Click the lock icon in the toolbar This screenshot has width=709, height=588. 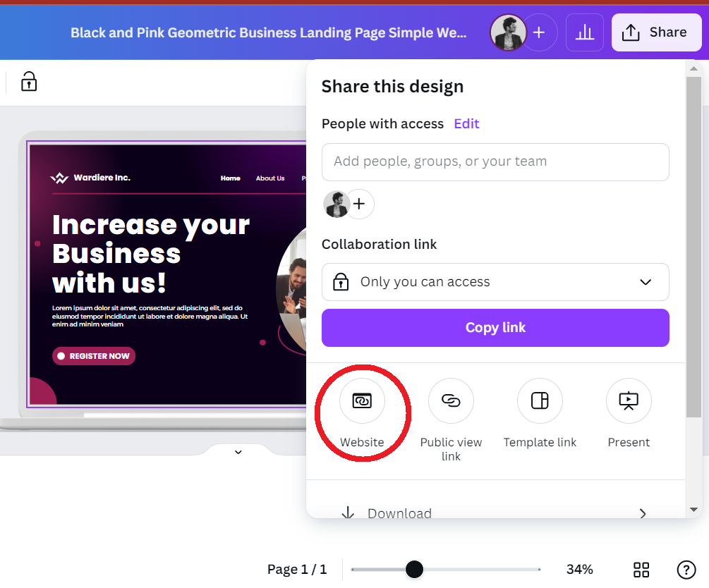tap(28, 81)
